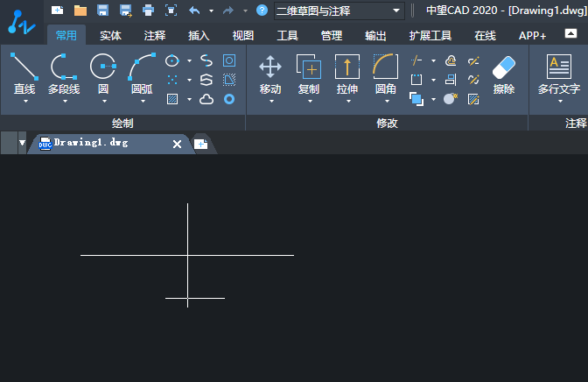Select the 直线 line tool

pyautogui.click(x=24, y=74)
